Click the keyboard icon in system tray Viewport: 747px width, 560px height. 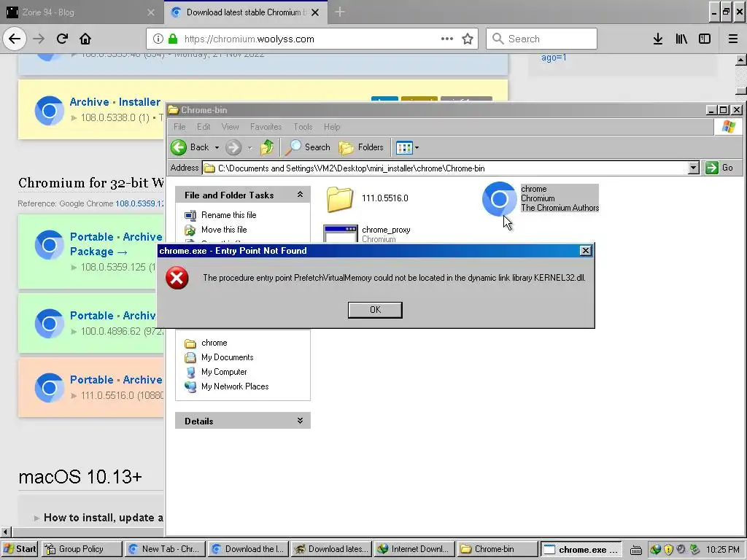coord(635,550)
